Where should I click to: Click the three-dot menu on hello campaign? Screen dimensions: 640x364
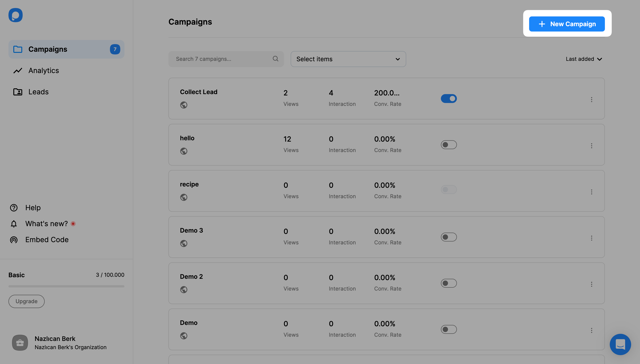592,145
